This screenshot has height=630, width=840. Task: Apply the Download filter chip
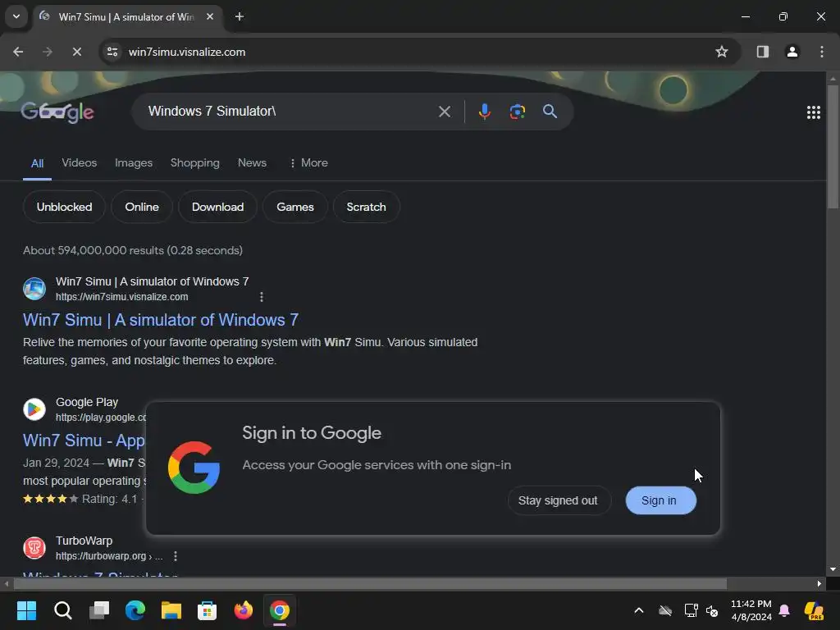(217, 207)
